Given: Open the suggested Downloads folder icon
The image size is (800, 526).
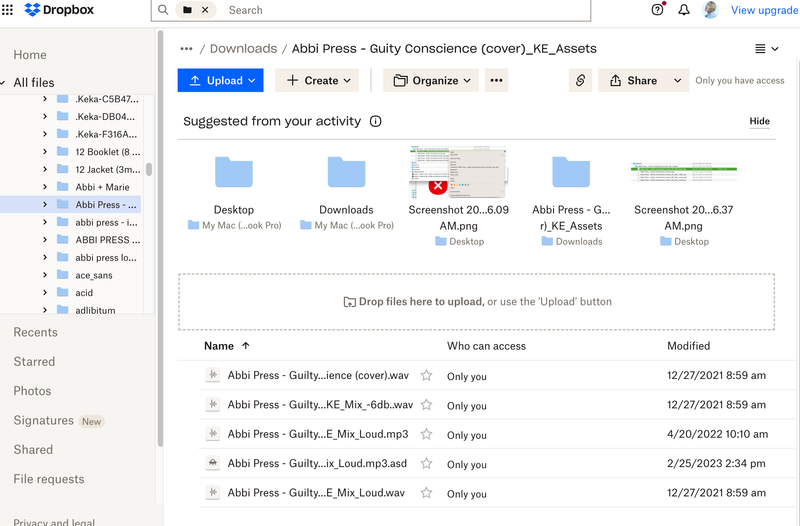Looking at the screenshot, I should click(346, 172).
